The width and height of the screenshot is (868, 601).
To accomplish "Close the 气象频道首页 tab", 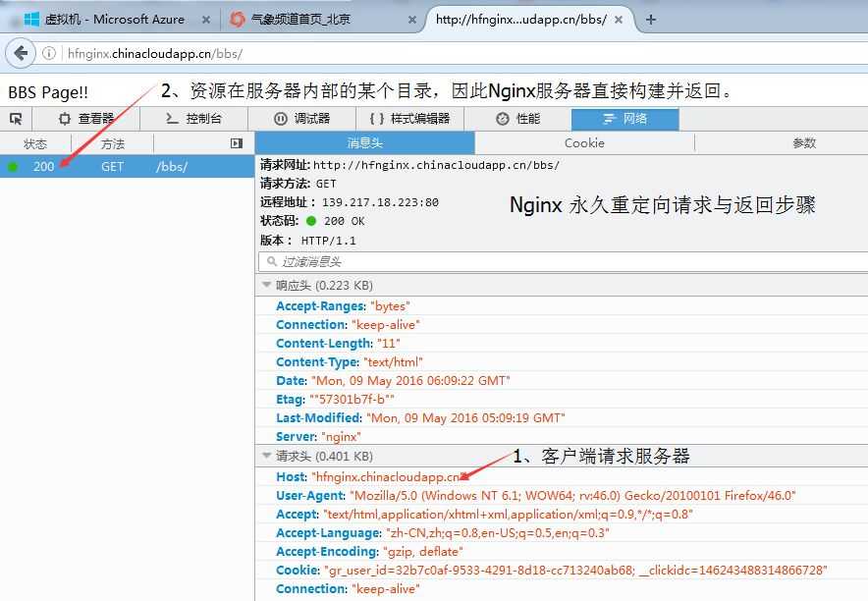I will pyautogui.click(x=411, y=20).
